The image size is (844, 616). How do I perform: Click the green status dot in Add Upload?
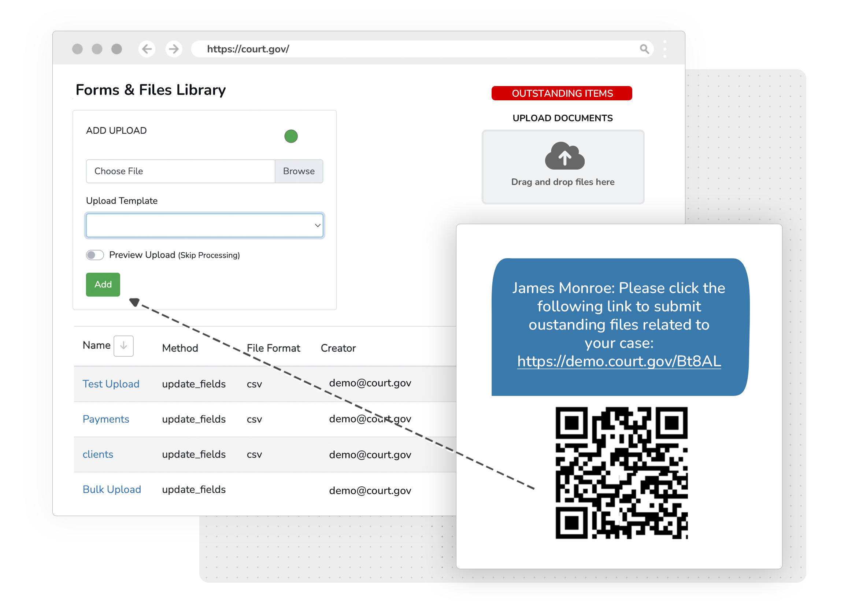coord(291,136)
